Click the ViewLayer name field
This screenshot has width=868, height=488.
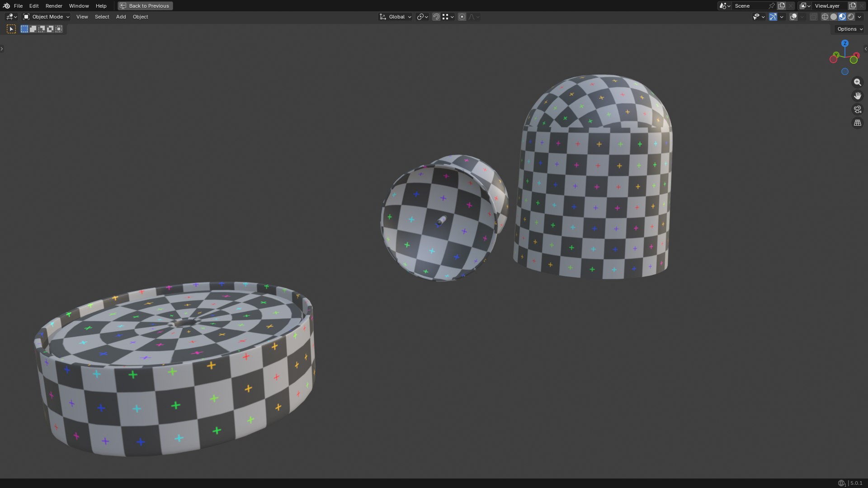[x=830, y=6]
